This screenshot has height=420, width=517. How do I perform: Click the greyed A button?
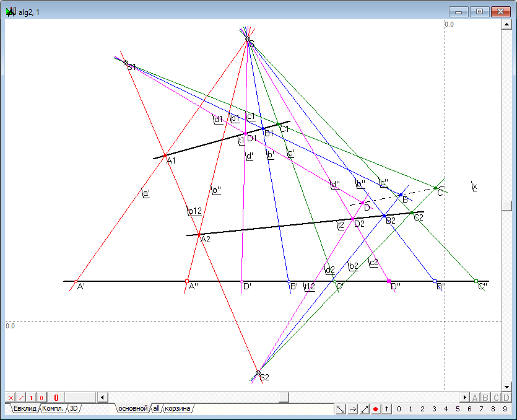click(x=475, y=398)
